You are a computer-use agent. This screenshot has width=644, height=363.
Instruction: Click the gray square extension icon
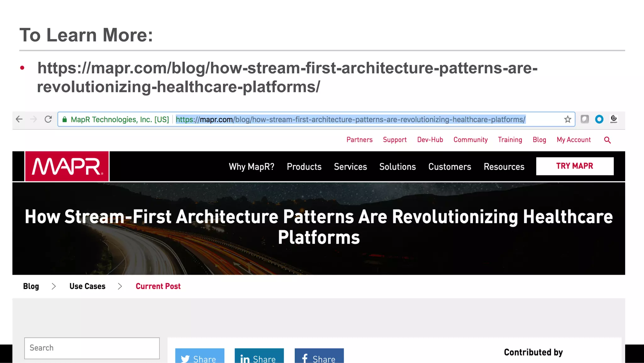click(585, 119)
